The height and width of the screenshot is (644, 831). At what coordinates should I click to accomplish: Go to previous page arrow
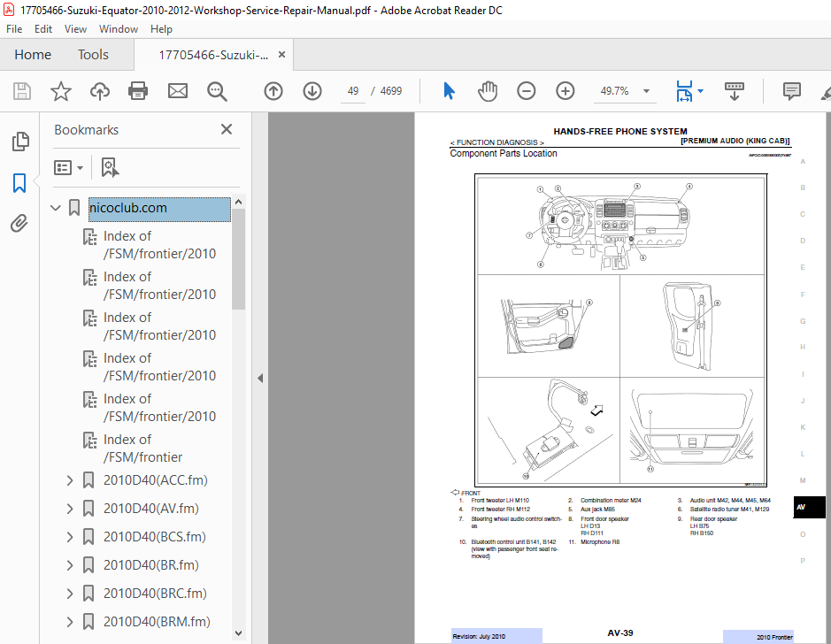(x=273, y=91)
